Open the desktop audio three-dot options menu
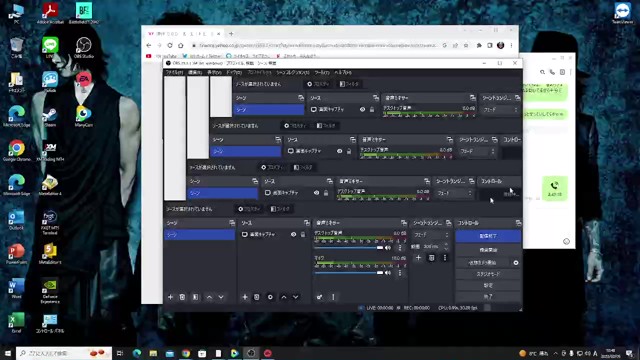The height and width of the screenshot is (360, 640). click(400, 248)
